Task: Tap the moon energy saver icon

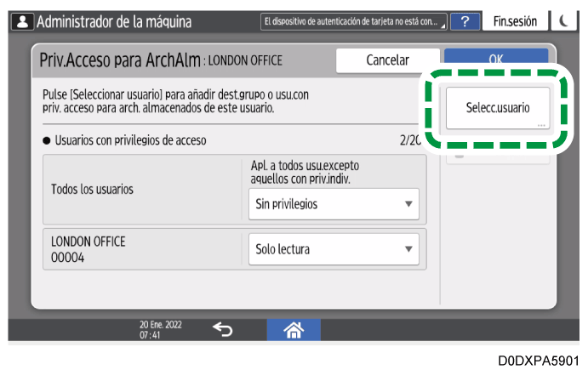Action: [x=563, y=21]
